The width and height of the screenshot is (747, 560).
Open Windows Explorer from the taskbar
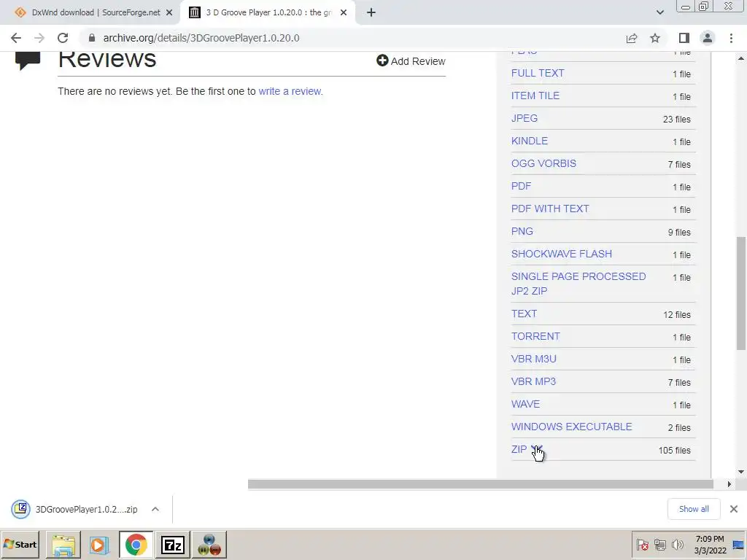tap(63, 545)
